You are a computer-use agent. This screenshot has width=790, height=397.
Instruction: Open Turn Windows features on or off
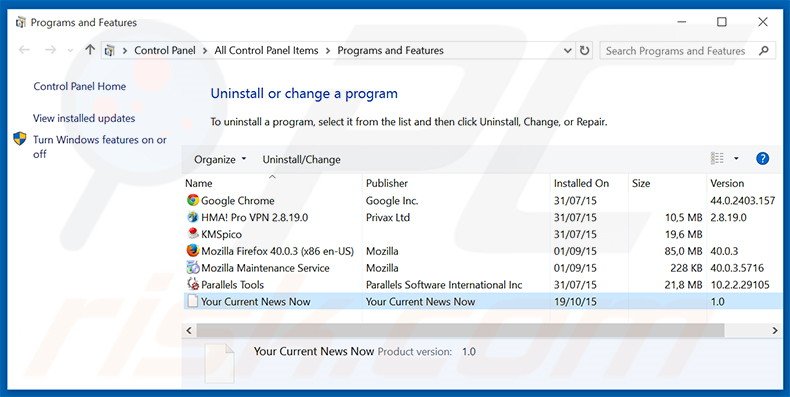tap(100, 147)
